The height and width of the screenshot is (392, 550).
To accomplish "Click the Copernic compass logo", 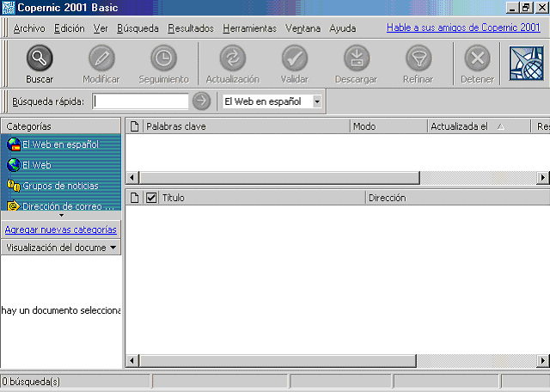I will pyautogui.click(x=526, y=64).
